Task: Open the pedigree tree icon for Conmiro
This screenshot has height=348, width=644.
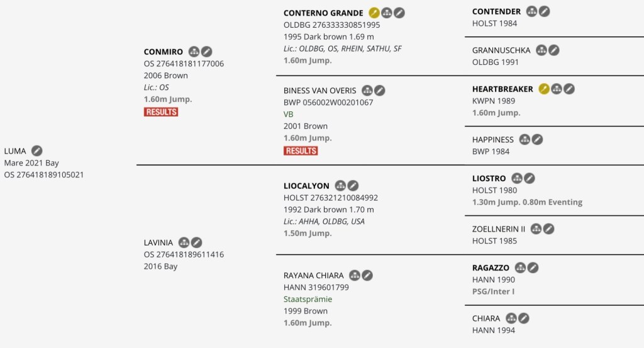Action: [194, 52]
